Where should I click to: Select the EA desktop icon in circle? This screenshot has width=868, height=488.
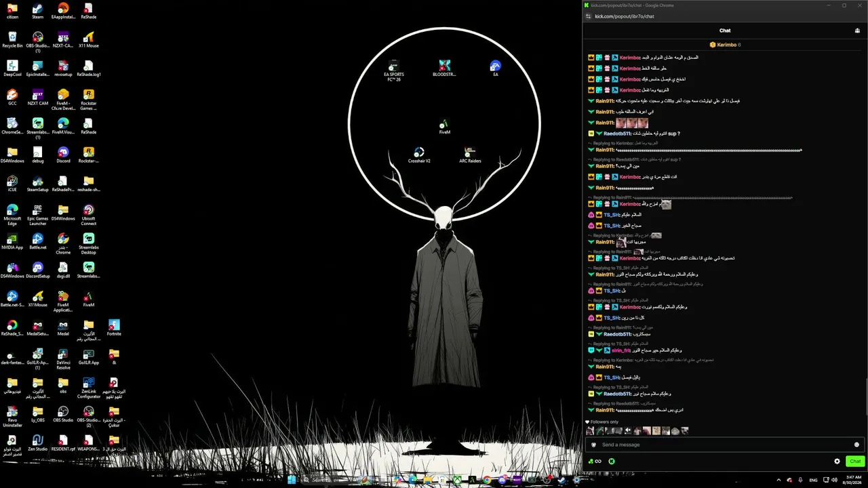pyautogui.click(x=496, y=68)
